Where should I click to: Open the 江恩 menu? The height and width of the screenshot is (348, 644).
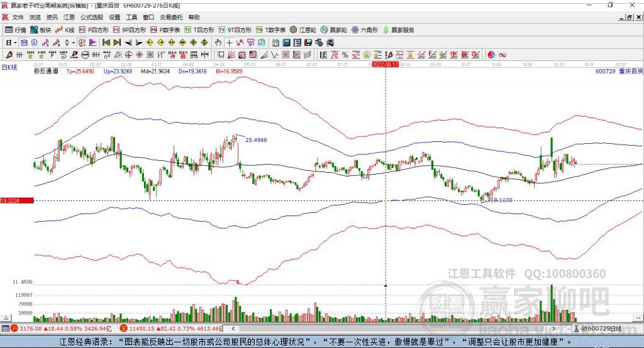[69, 17]
